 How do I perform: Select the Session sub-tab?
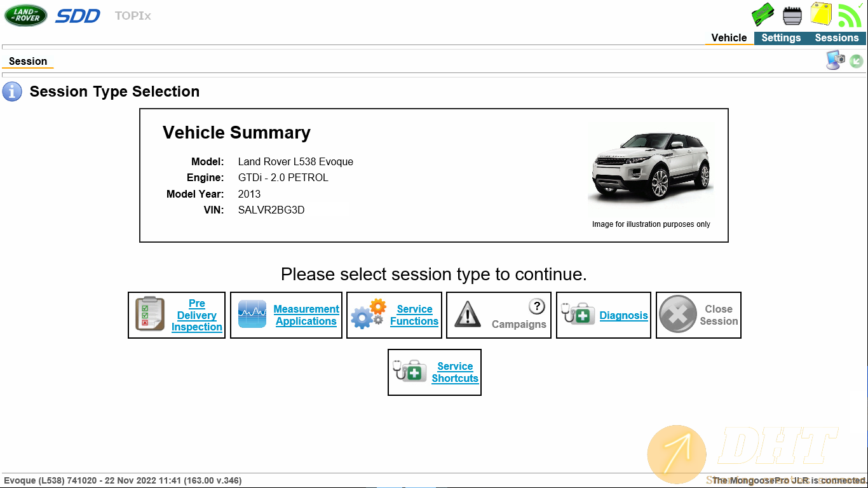click(x=28, y=62)
